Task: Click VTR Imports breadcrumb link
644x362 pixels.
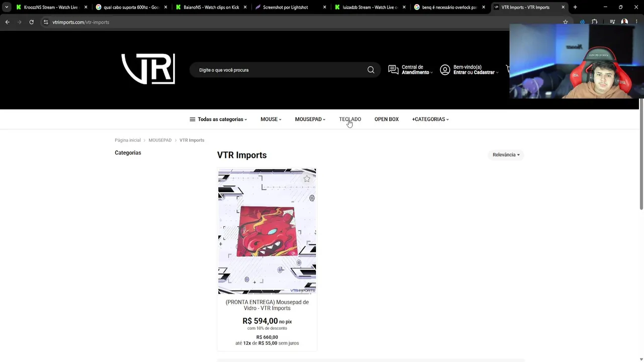Action: click(192, 140)
